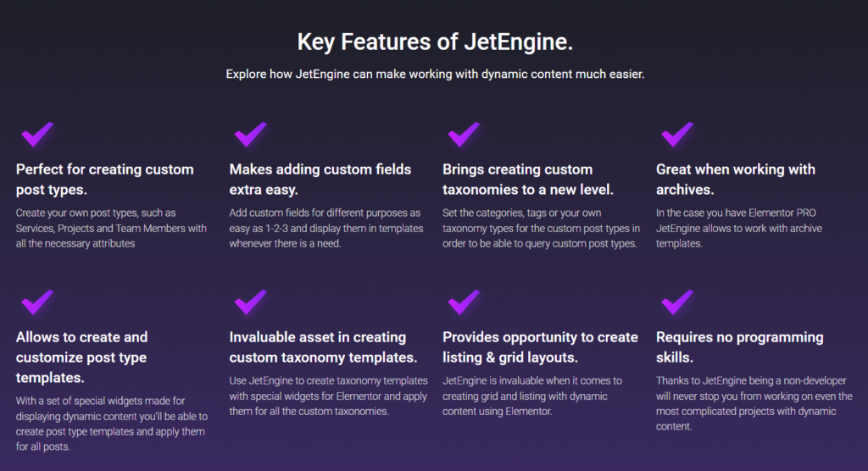Click paragraph 'JetEngine is invaluable when it comes to'

point(532,396)
